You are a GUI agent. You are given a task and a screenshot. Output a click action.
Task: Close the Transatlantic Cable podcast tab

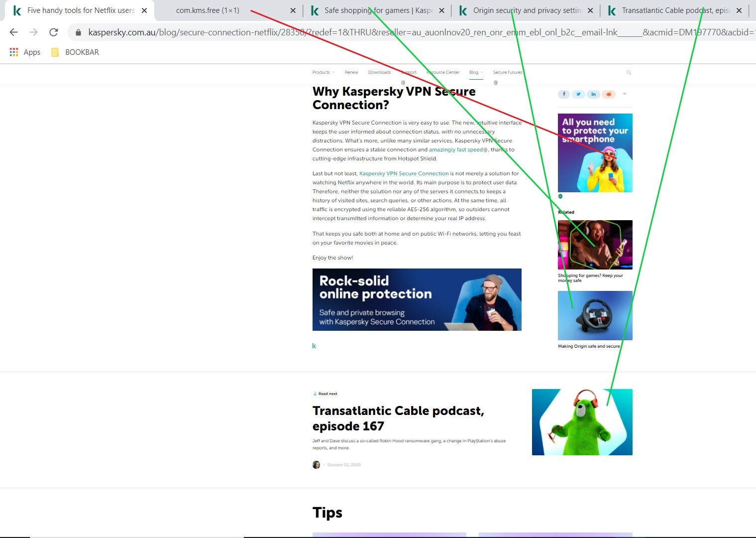pos(739,10)
